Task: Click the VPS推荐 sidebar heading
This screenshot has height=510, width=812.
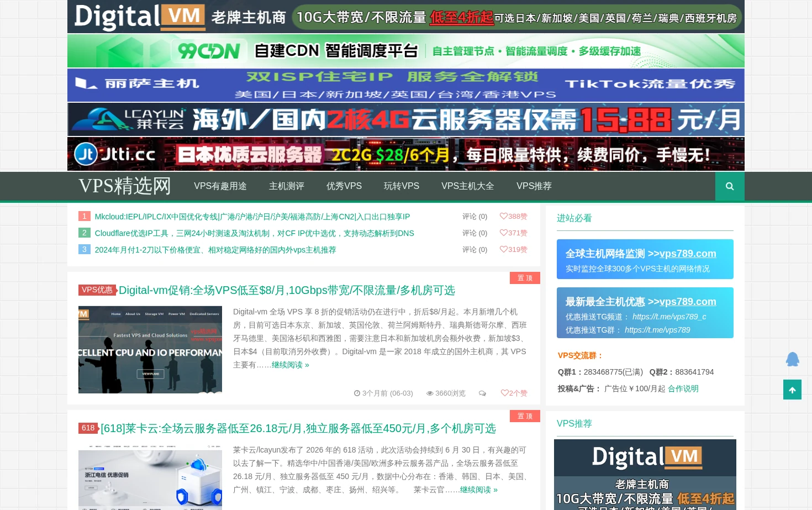Action: [x=574, y=424]
